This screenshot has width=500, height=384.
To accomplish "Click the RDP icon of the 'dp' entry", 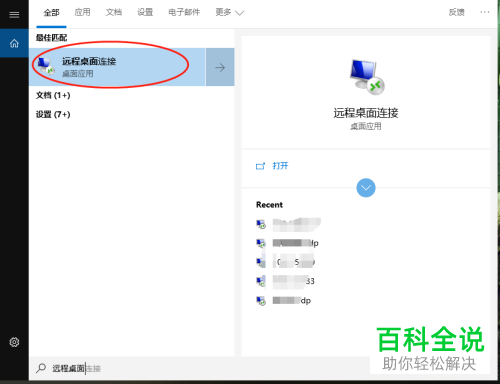I will (261, 301).
